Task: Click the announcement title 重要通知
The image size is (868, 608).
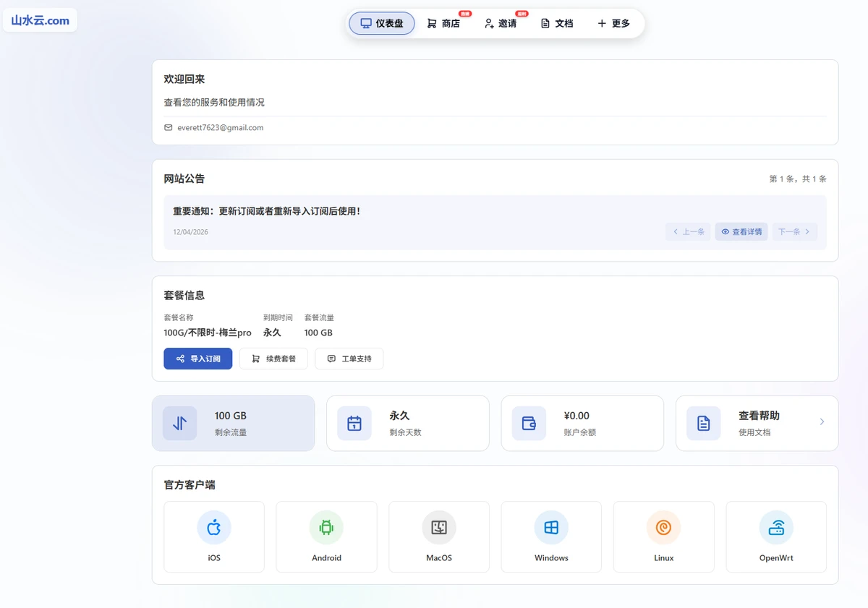Action: [266, 211]
